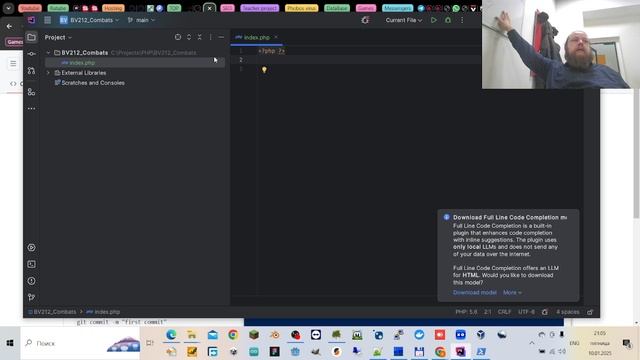Close the index.php editor tab
Image resolution: width=640 pixels, height=360 pixels.
click(x=276, y=37)
